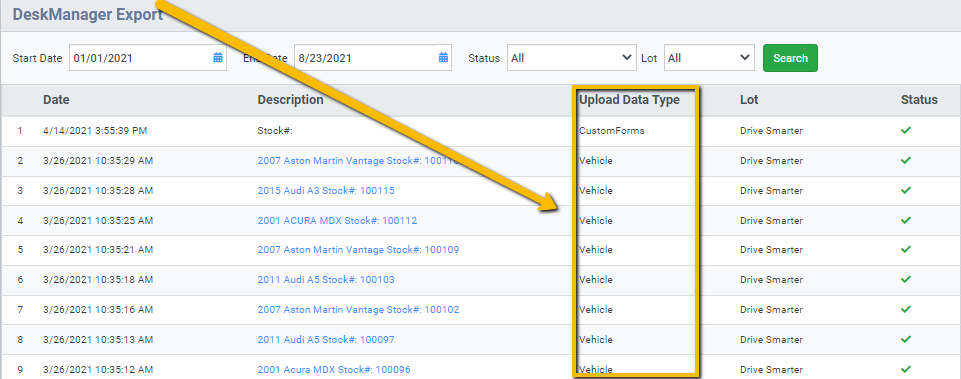
Task: Expand the Lot dropdown
Action: [x=709, y=58]
